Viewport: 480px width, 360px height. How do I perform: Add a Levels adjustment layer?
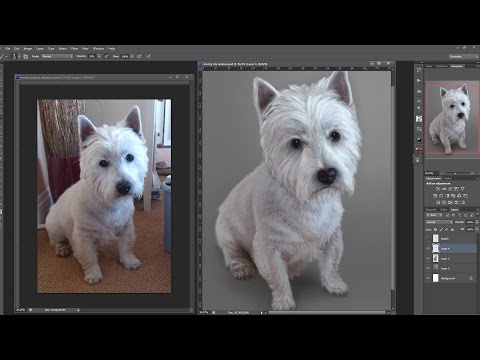[x=444, y=189]
